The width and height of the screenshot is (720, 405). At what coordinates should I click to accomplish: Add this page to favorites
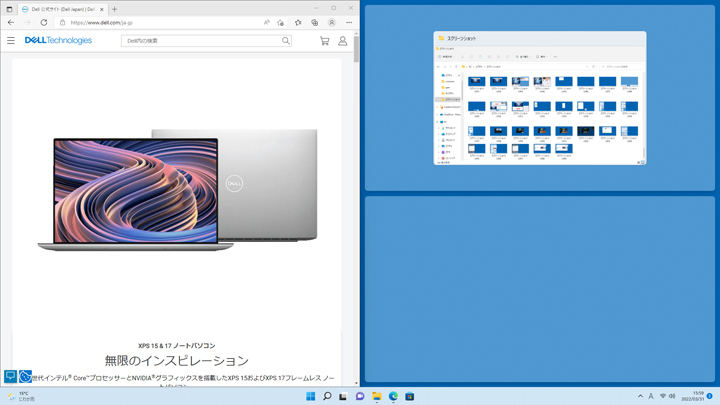(281, 22)
